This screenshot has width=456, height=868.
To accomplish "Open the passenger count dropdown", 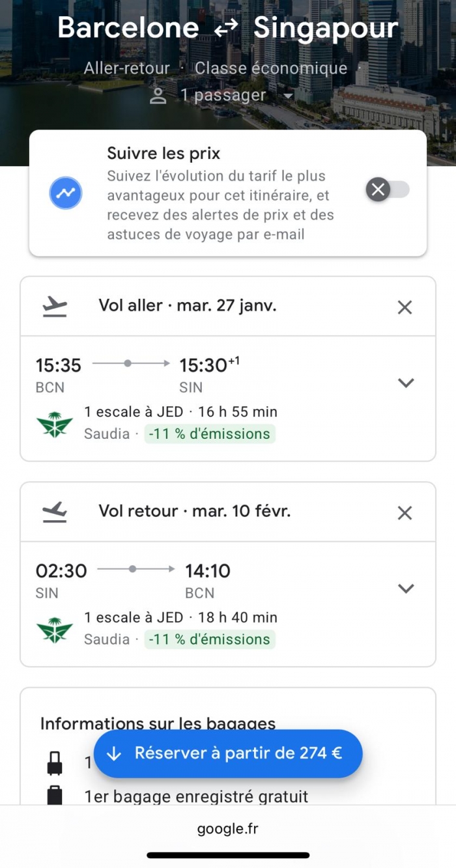I will point(287,96).
